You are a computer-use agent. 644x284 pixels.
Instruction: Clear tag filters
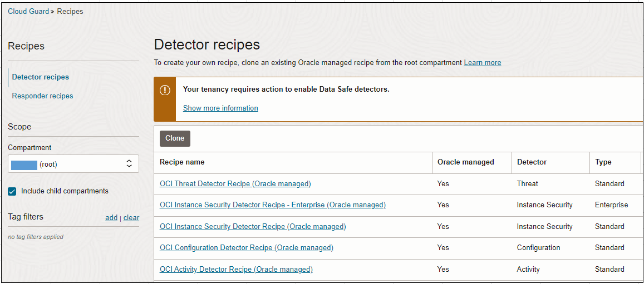click(131, 218)
